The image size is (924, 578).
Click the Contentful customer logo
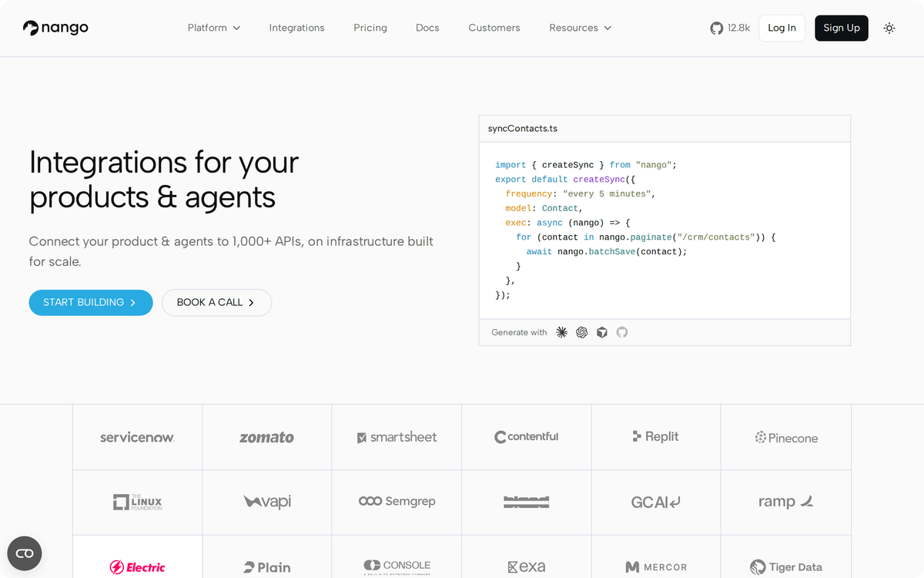pyautogui.click(x=527, y=437)
